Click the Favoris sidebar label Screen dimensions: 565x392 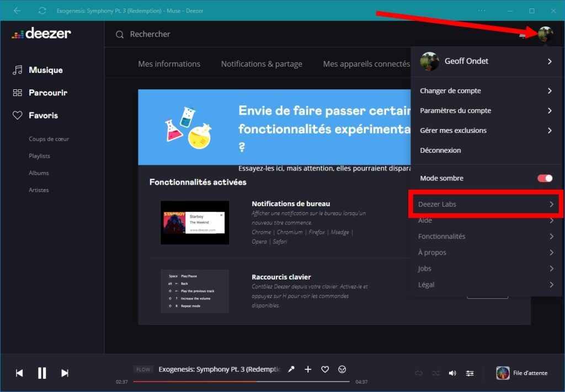(43, 116)
